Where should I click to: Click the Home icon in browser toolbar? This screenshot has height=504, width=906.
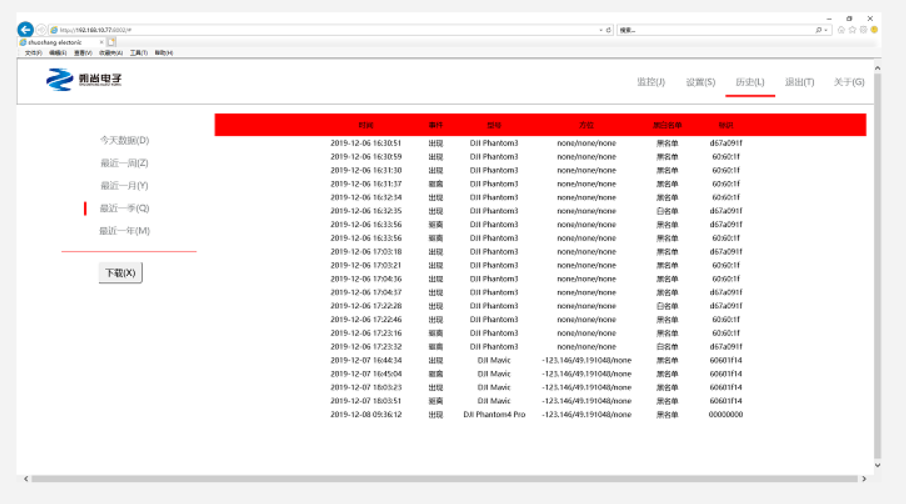841,29
